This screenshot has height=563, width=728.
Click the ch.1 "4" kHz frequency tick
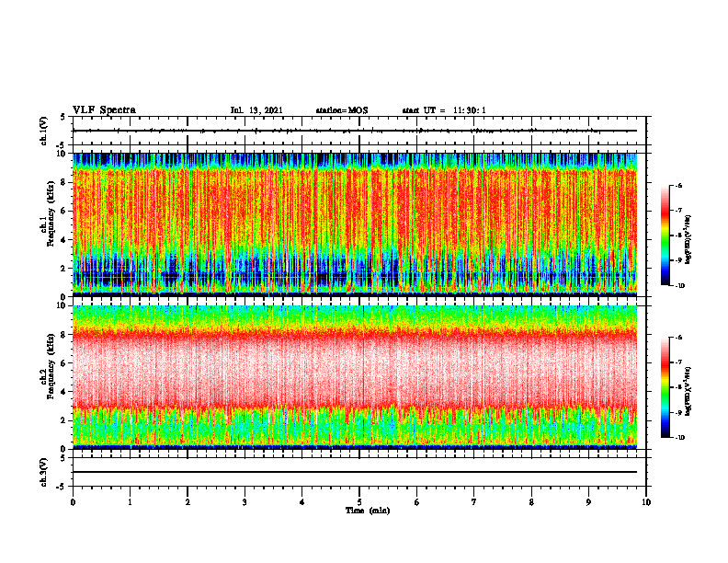point(64,240)
